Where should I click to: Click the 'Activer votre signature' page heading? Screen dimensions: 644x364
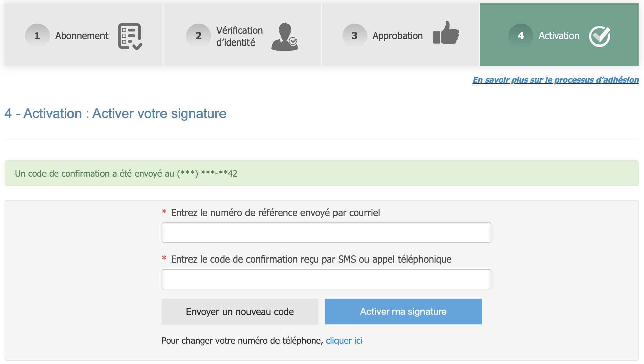coord(115,114)
